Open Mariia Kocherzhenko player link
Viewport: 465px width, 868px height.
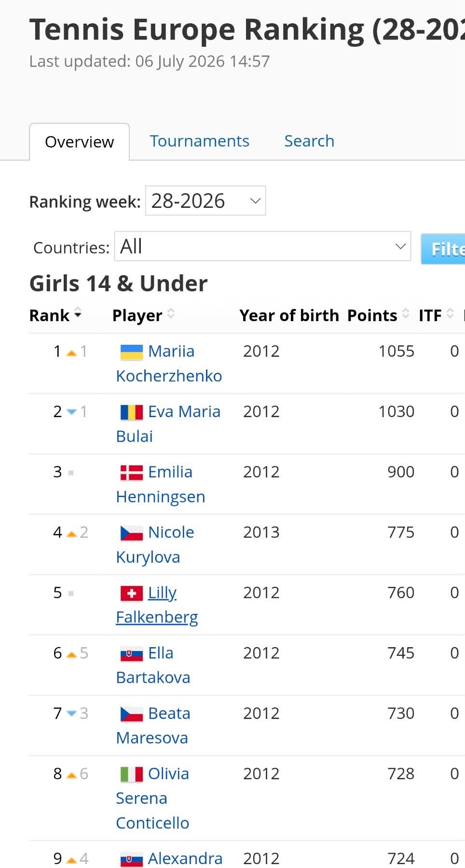pyautogui.click(x=169, y=364)
